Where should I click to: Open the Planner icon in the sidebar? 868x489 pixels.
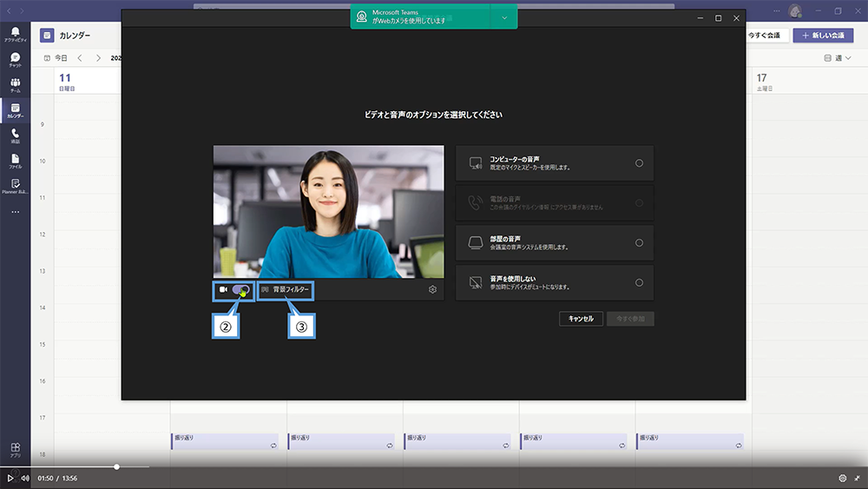15,187
